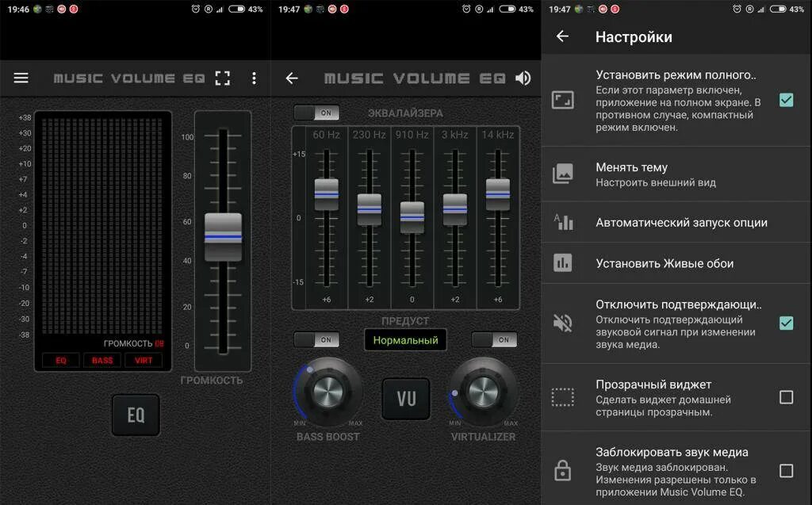The height and width of the screenshot is (505, 812).
Task: Select the red EQ indicator tab
Action: [x=61, y=361]
